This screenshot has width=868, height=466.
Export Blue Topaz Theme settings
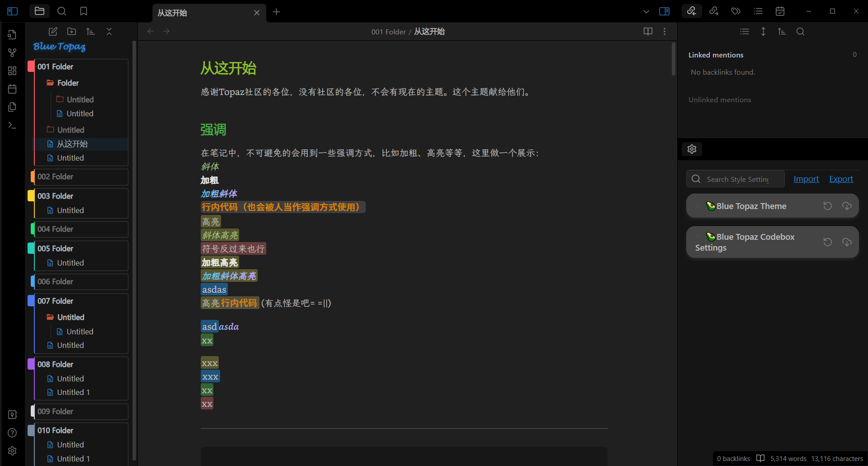point(847,206)
